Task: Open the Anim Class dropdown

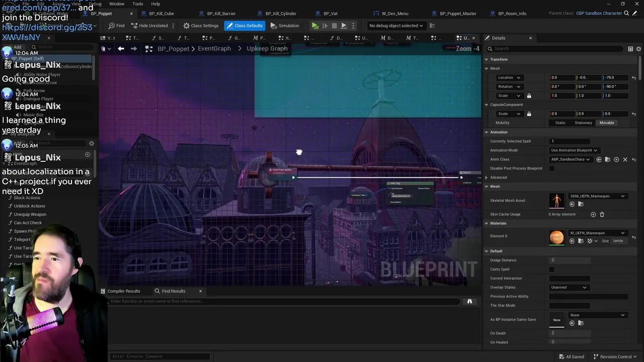Action: click(572, 159)
